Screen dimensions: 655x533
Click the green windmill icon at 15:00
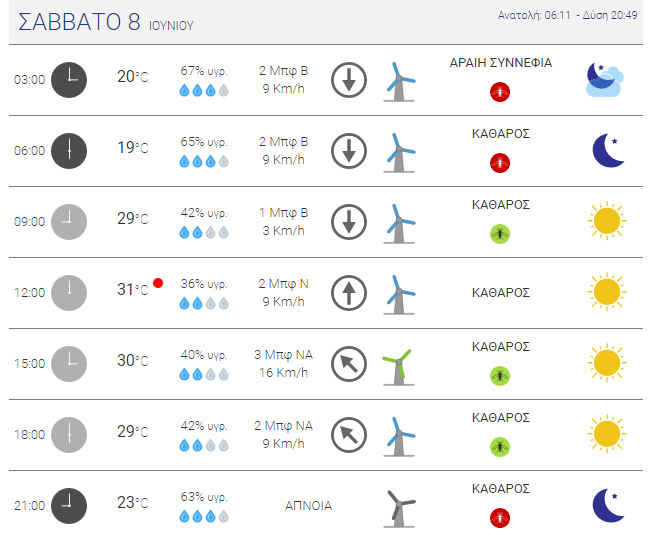tap(399, 367)
